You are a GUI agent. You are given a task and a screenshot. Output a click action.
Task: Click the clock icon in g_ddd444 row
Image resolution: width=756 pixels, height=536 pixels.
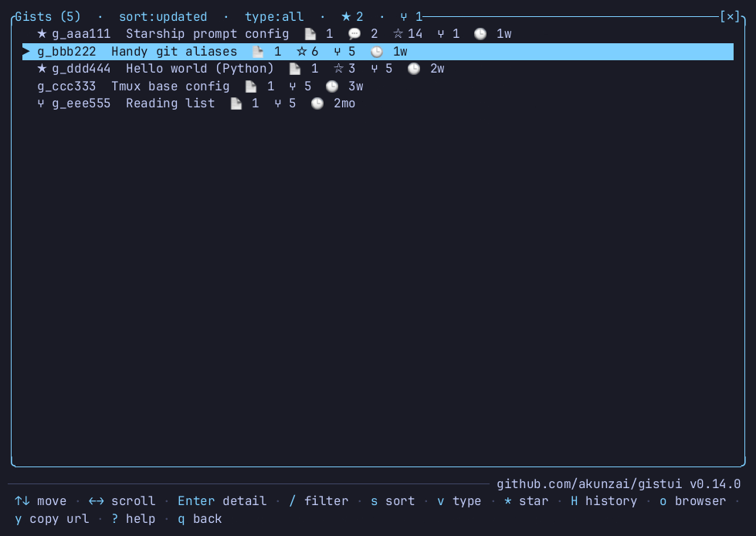[x=414, y=69]
